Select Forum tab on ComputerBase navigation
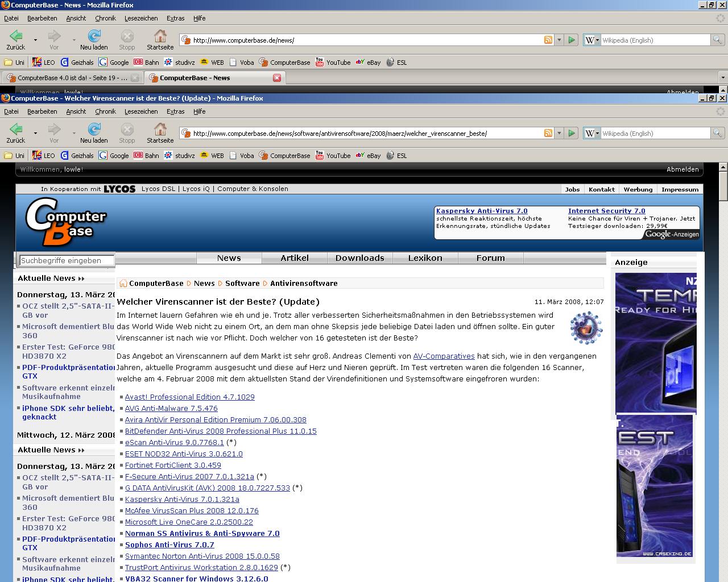728x582 pixels. click(x=491, y=258)
